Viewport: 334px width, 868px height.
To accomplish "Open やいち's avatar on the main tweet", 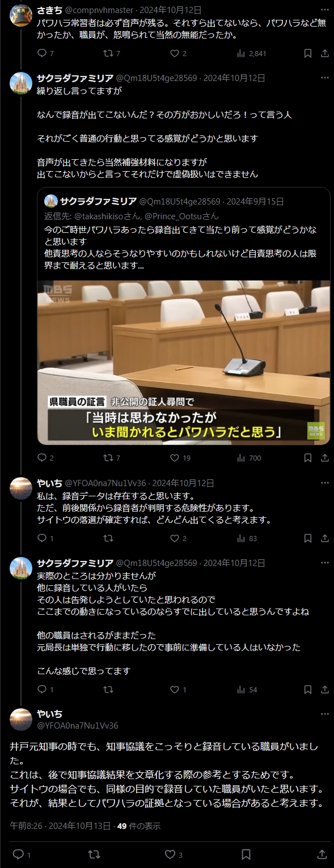I will [x=21, y=720].
